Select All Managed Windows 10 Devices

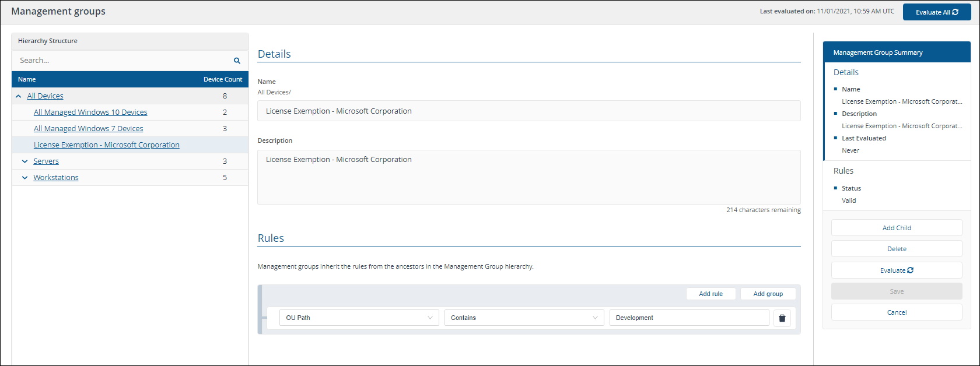[x=90, y=112]
